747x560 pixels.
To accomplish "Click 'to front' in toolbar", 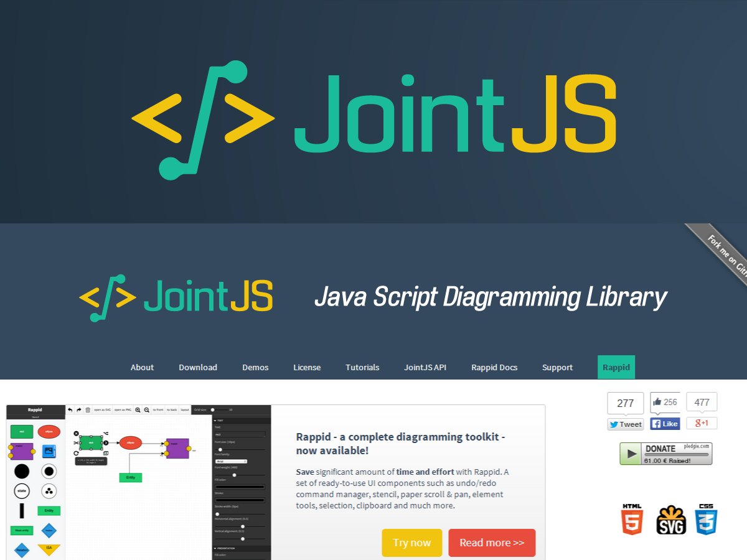I will (x=158, y=409).
